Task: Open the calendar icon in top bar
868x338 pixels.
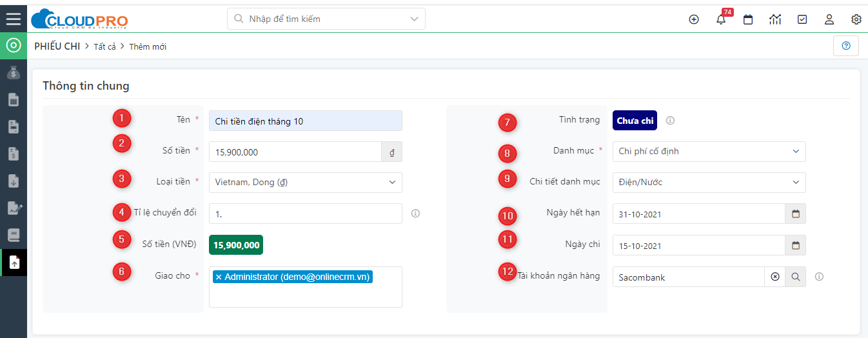Action: pos(748,19)
